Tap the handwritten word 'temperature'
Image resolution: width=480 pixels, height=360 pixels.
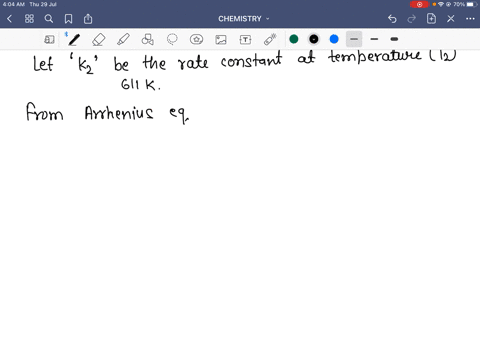375,57
